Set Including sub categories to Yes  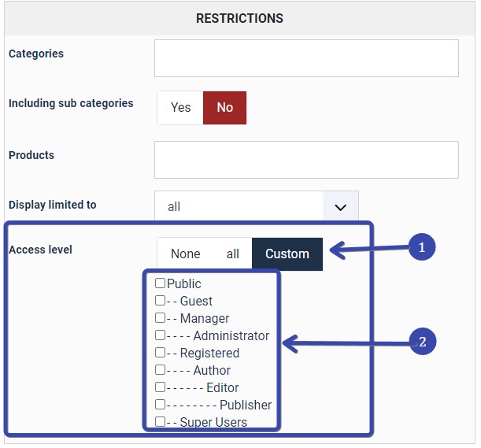point(180,108)
